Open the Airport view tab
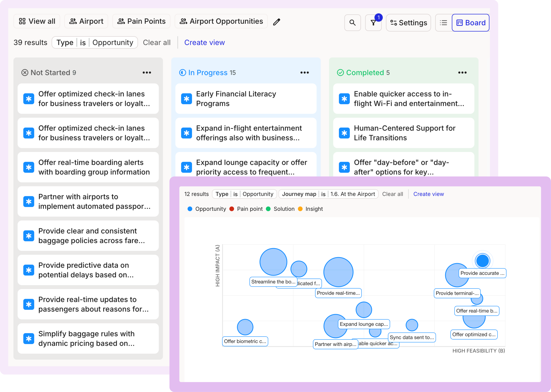Image resolution: width=551 pixels, height=392 pixels. click(x=86, y=21)
